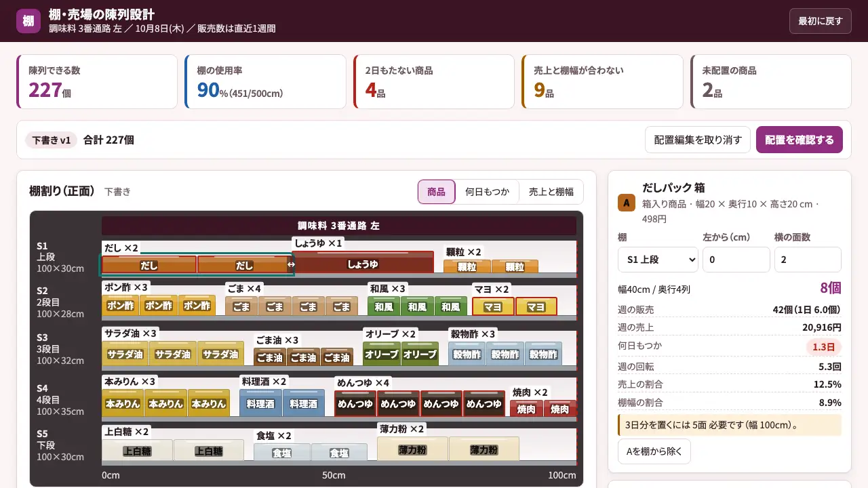Select the first サラダ油 block
This screenshot has width=868, height=488.
[x=125, y=353]
